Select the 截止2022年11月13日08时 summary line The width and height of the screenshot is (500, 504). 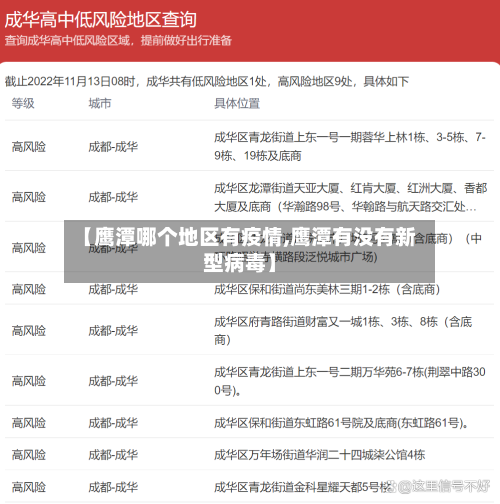(207, 81)
